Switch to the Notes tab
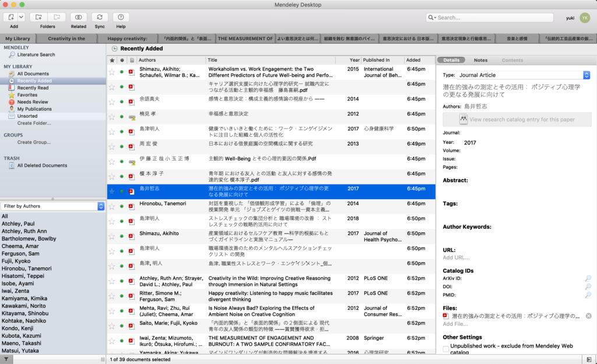Image resolution: width=597 pixels, height=364 pixels. coord(480,60)
